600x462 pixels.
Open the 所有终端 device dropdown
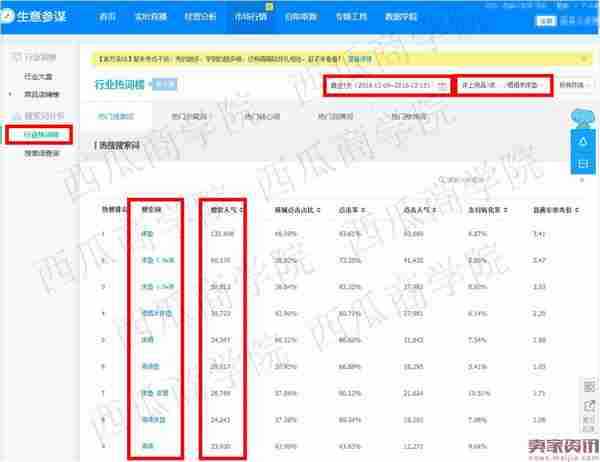pyautogui.click(x=574, y=85)
